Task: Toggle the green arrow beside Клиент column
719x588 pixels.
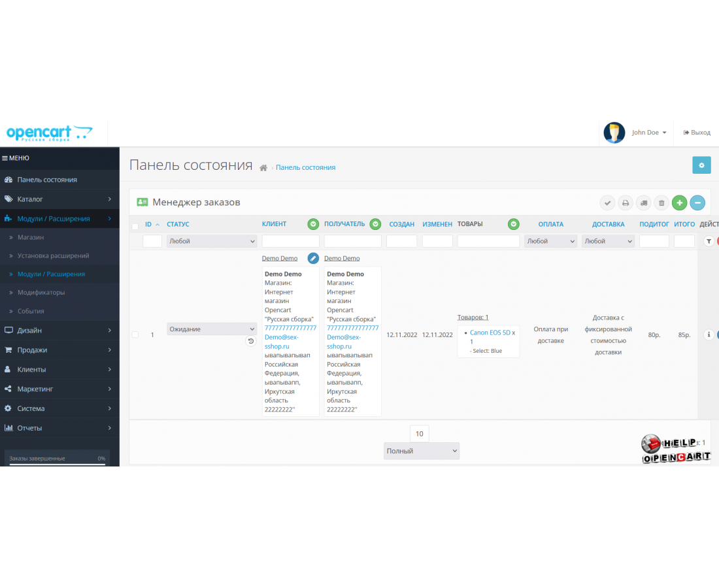Action: tap(313, 224)
